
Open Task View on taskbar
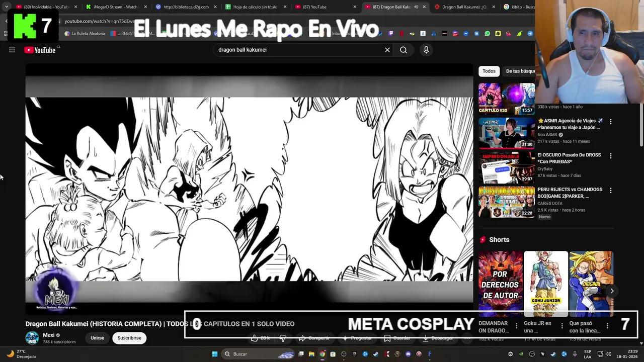[301, 354]
